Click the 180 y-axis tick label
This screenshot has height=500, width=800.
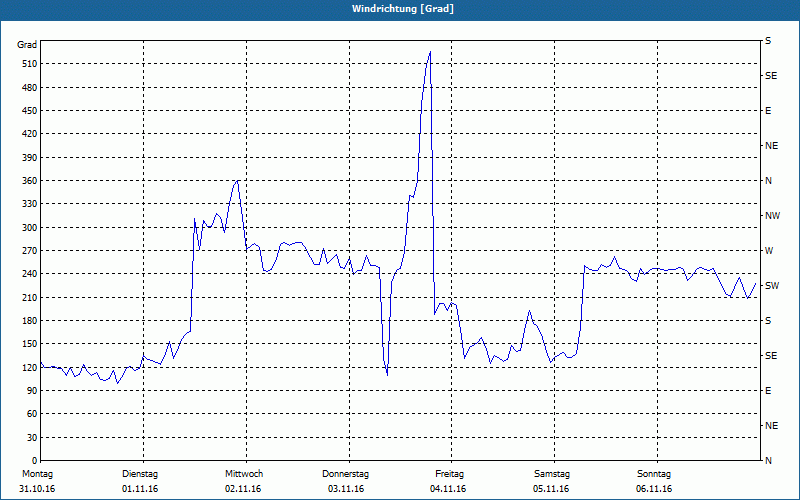30,321
